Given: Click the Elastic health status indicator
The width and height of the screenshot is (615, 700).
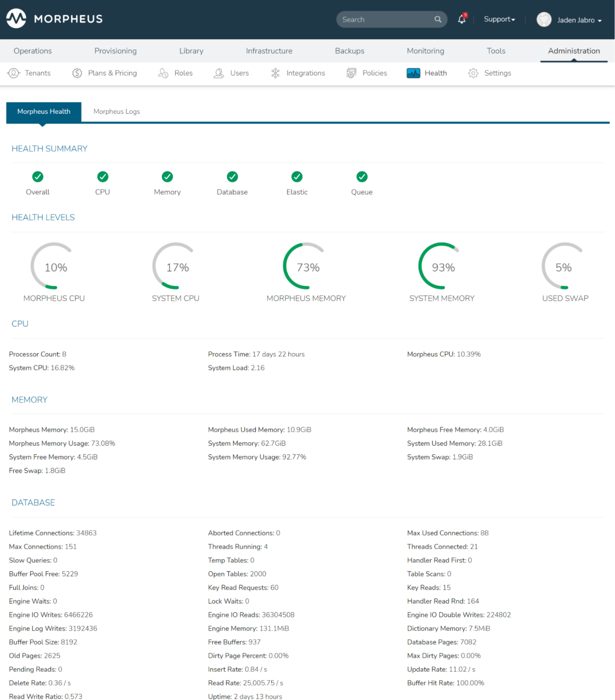Looking at the screenshot, I should (297, 177).
